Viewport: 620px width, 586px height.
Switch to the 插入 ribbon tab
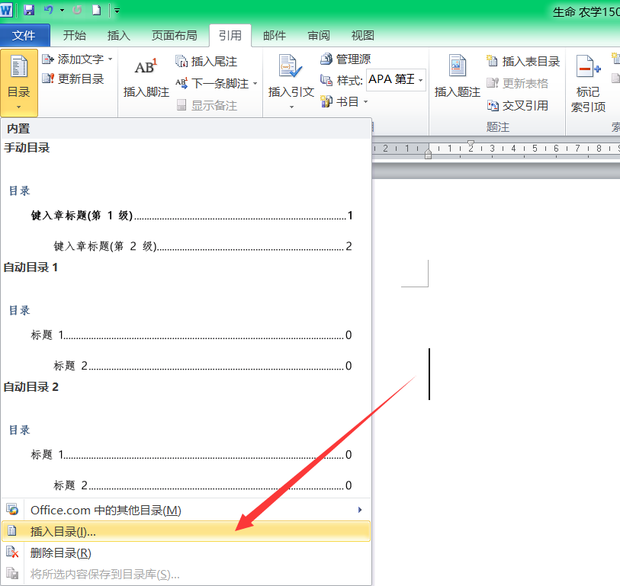[119, 36]
